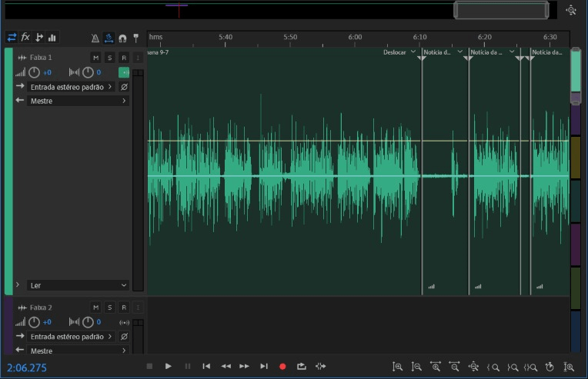Image resolution: width=588 pixels, height=379 pixels.
Task: Show the Sends view icon
Action: click(x=38, y=37)
